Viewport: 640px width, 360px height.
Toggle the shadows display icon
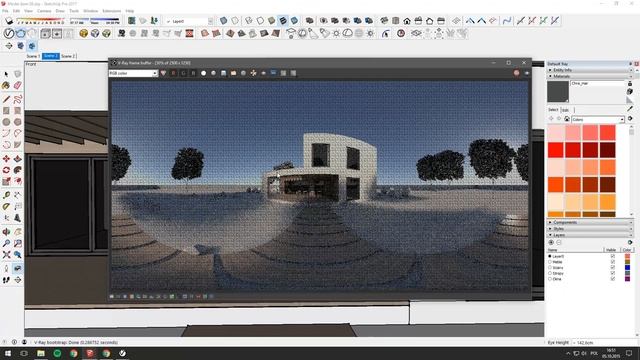(x=9, y=20)
